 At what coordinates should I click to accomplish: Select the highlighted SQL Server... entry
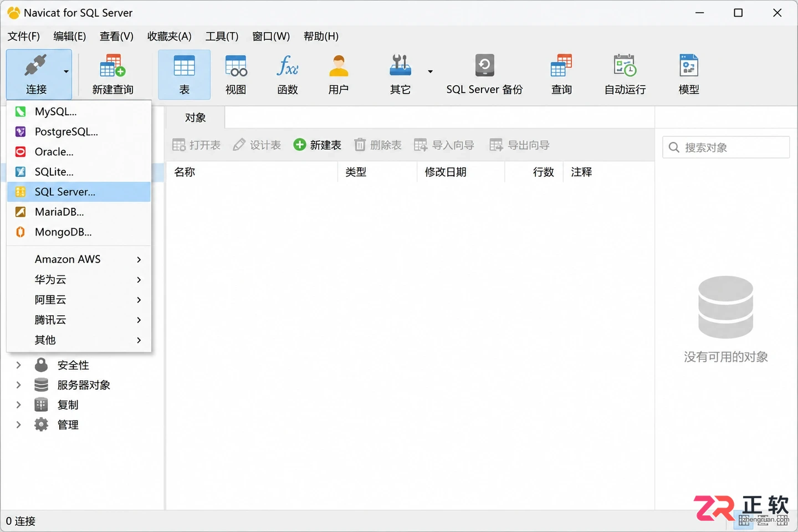tap(79, 192)
